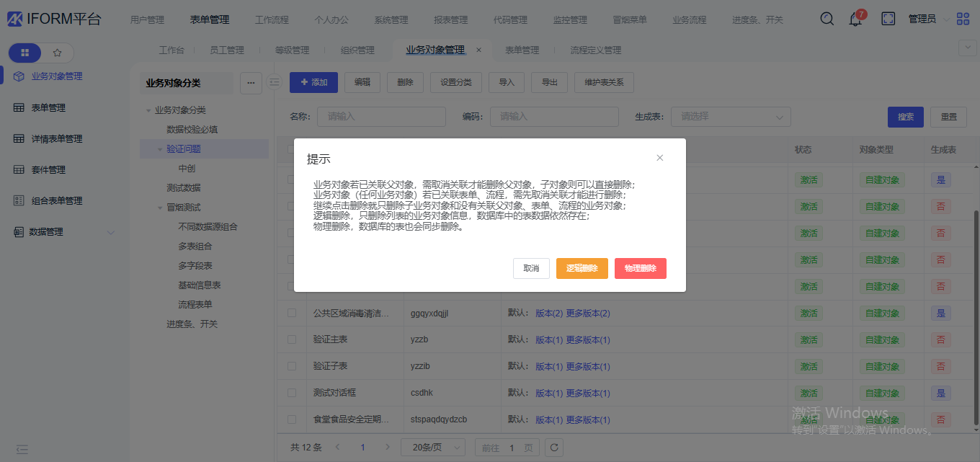This screenshot has width=980, height=462.
Task: Open the notification bell with 7 alerts
Action: click(x=855, y=19)
